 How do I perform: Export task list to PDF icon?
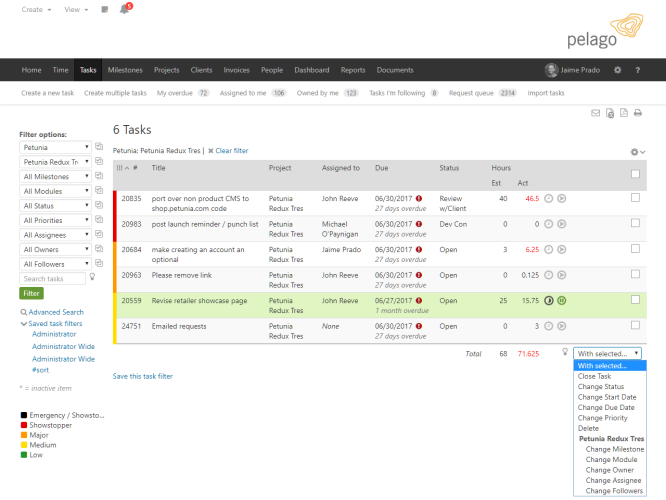tap(624, 113)
